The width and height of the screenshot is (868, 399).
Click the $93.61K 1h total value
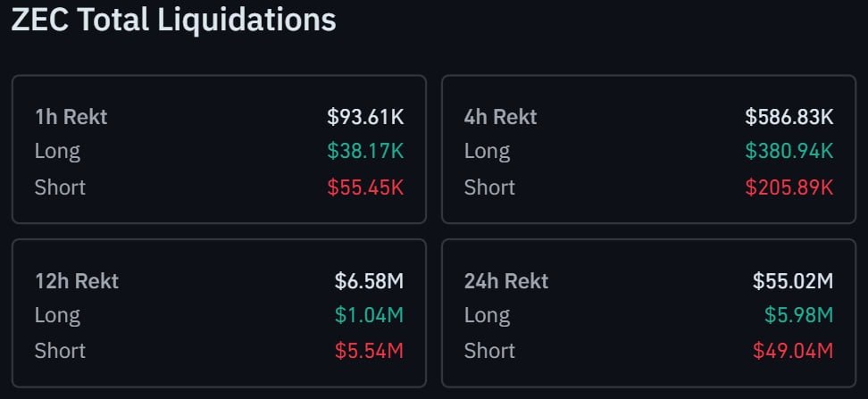point(365,117)
